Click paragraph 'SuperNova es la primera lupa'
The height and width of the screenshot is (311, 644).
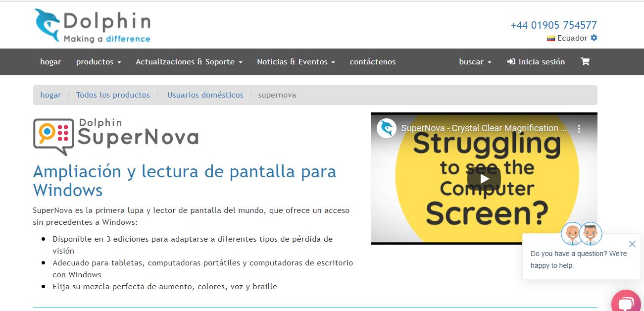click(x=192, y=216)
